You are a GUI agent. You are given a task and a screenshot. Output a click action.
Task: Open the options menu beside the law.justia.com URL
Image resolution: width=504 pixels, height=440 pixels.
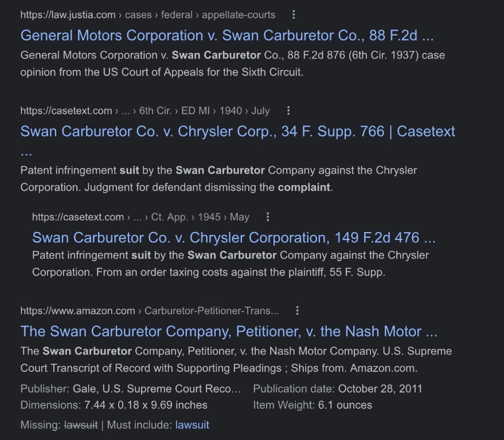tap(294, 14)
